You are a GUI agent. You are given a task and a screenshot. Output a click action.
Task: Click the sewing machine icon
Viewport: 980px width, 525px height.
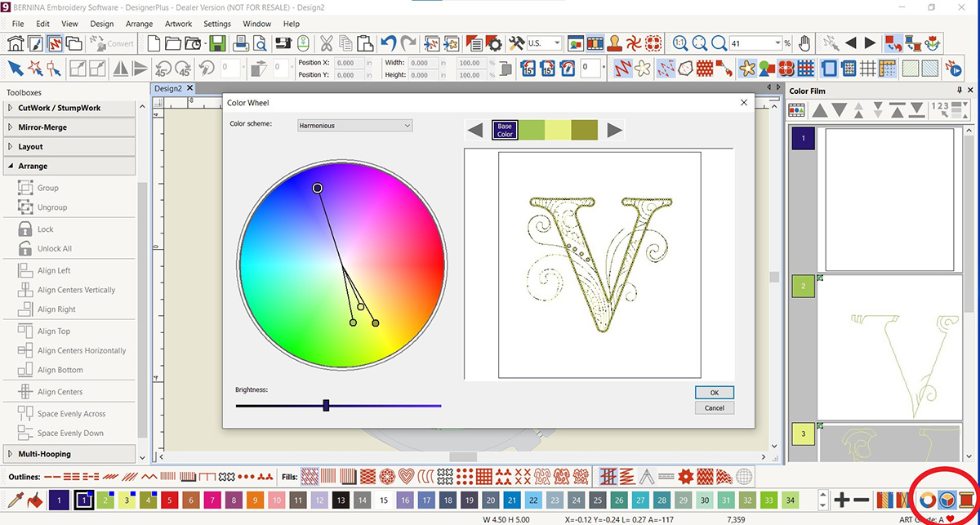tap(284, 42)
